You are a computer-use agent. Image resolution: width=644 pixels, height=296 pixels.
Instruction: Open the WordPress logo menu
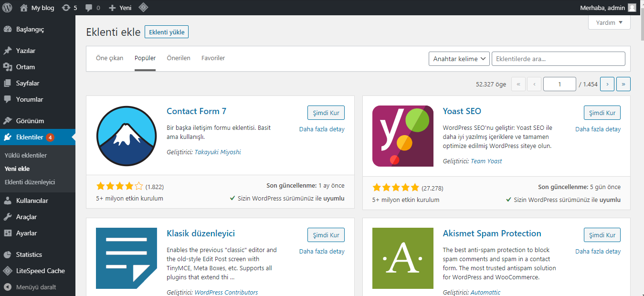8,8
